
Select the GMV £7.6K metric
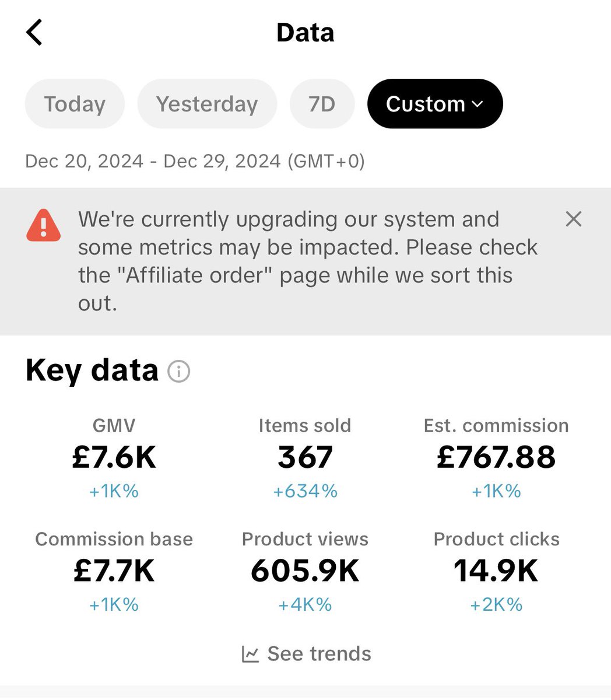(x=114, y=457)
